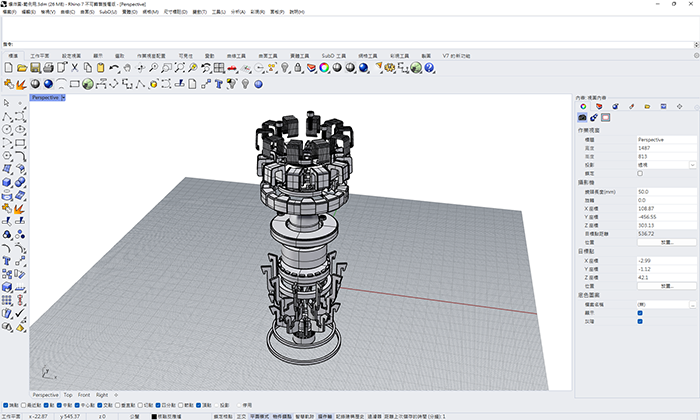Select the Cut scissors icon
The image size is (700, 420).
[74, 68]
